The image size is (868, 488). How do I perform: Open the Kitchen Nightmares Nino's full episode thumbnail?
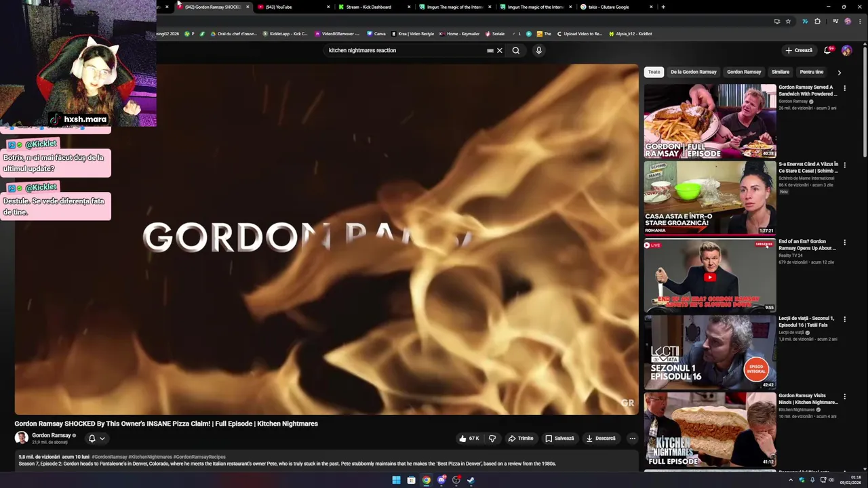[710, 430]
